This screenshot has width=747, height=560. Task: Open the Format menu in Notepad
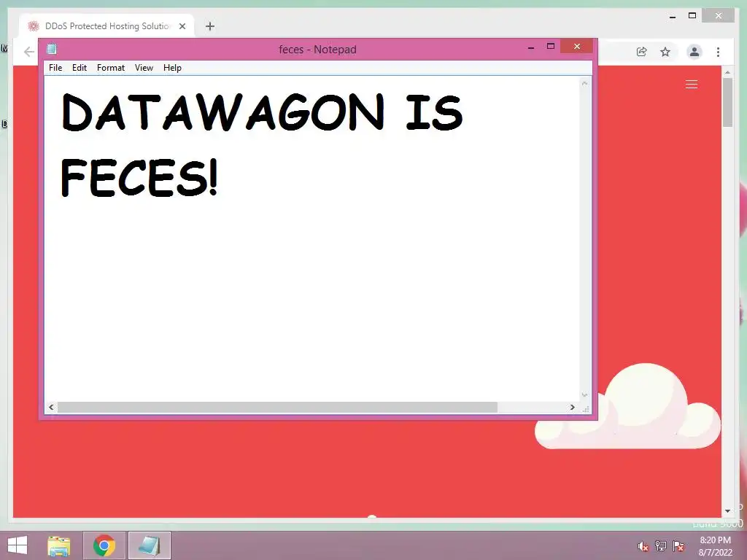[111, 68]
